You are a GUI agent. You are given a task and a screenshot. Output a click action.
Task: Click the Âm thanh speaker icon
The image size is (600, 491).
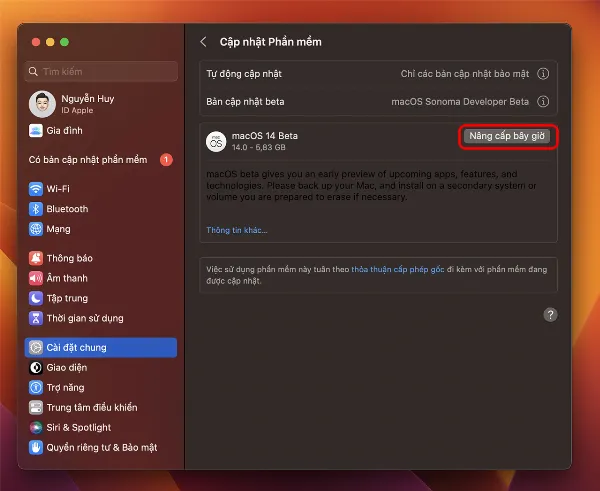tap(36, 278)
